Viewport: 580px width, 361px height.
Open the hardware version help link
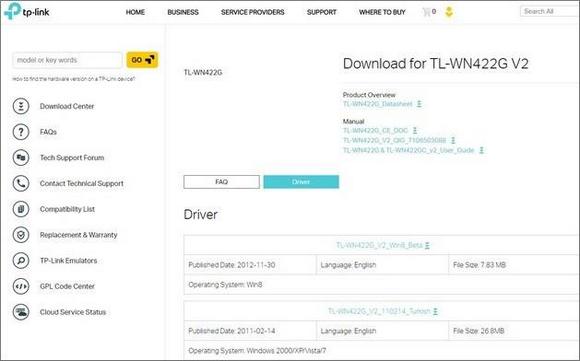[x=74, y=79]
